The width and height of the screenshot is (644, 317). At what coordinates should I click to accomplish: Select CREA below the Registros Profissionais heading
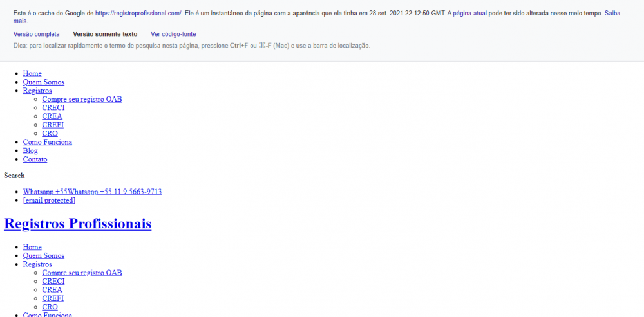click(52, 290)
